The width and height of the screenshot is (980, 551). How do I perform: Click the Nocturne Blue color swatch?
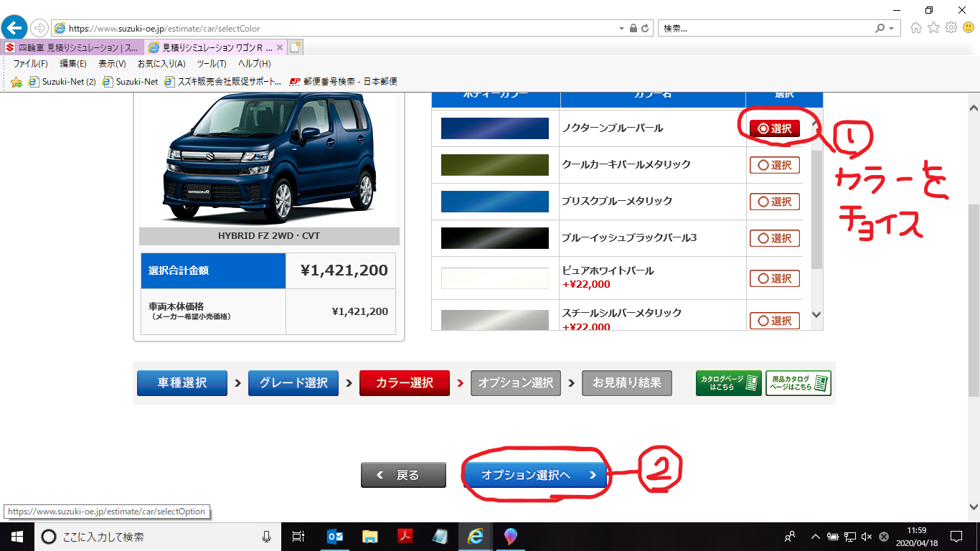(495, 128)
